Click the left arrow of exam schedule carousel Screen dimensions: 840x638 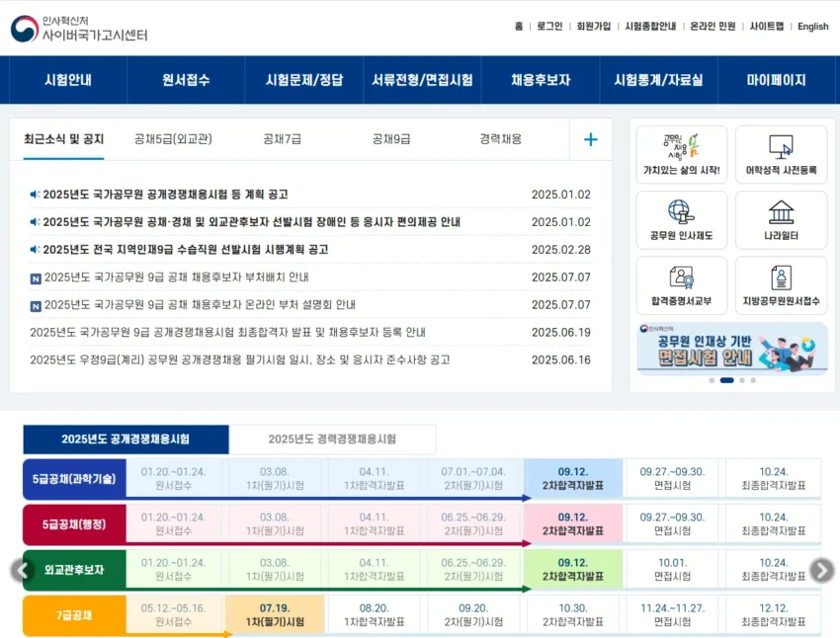click(x=22, y=570)
